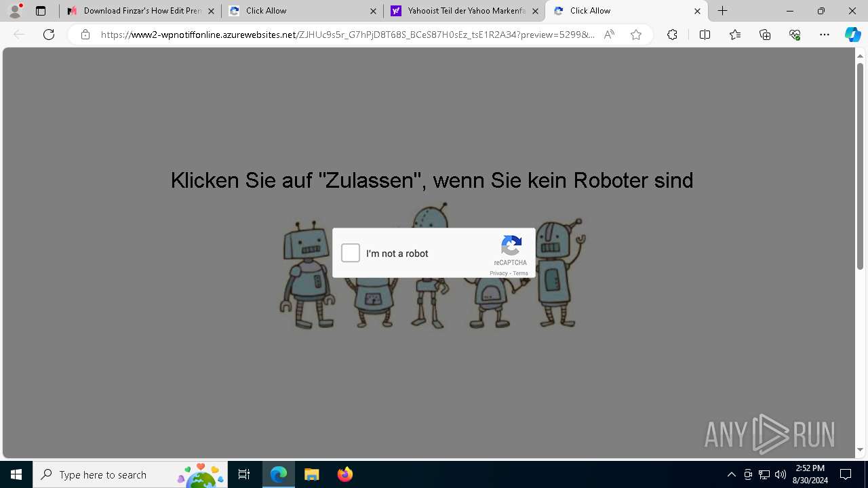This screenshot has height=488, width=868.
Task: Click the Klicken Sie auf Zulassen heading
Action: tap(432, 180)
